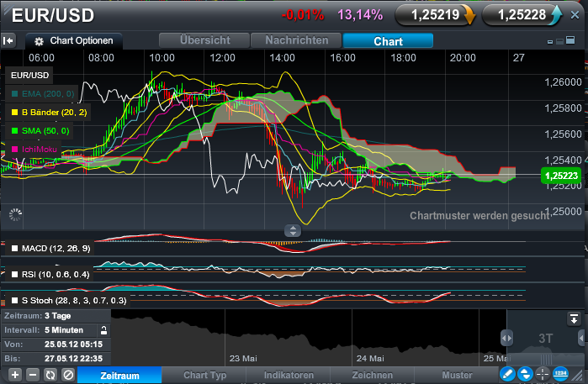Screen dimensions: 588x384
Task: Set smallest chart window size icon
Action: point(550,42)
